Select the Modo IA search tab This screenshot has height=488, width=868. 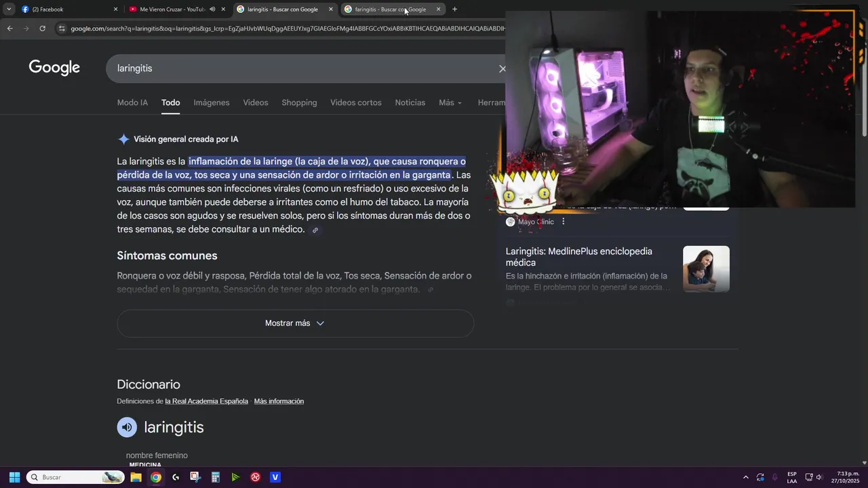tap(132, 102)
